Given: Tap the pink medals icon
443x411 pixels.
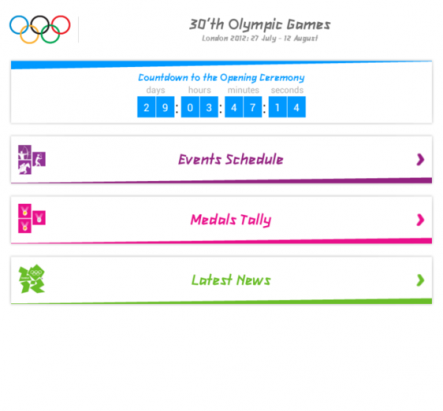Looking at the screenshot, I should [x=32, y=218].
